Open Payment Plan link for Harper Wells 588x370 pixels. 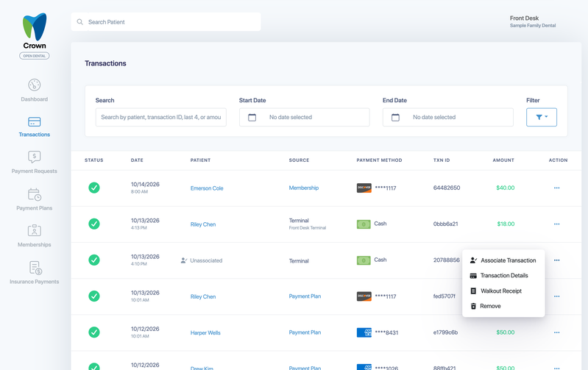click(x=305, y=332)
